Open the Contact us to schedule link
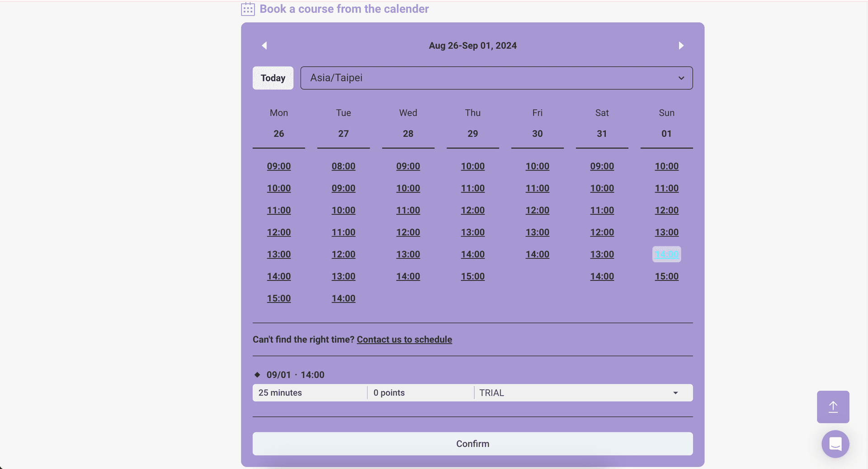The image size is (868, 469). [404, 339]
